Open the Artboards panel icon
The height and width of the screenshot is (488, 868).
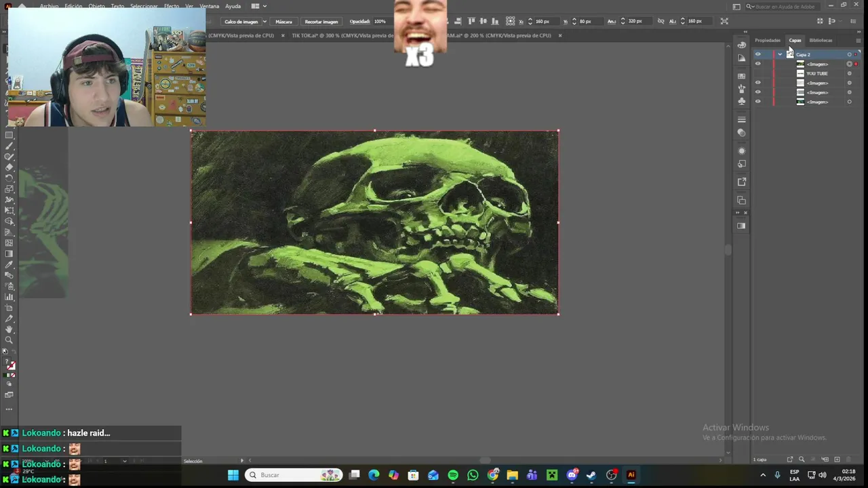coord(741,200)
